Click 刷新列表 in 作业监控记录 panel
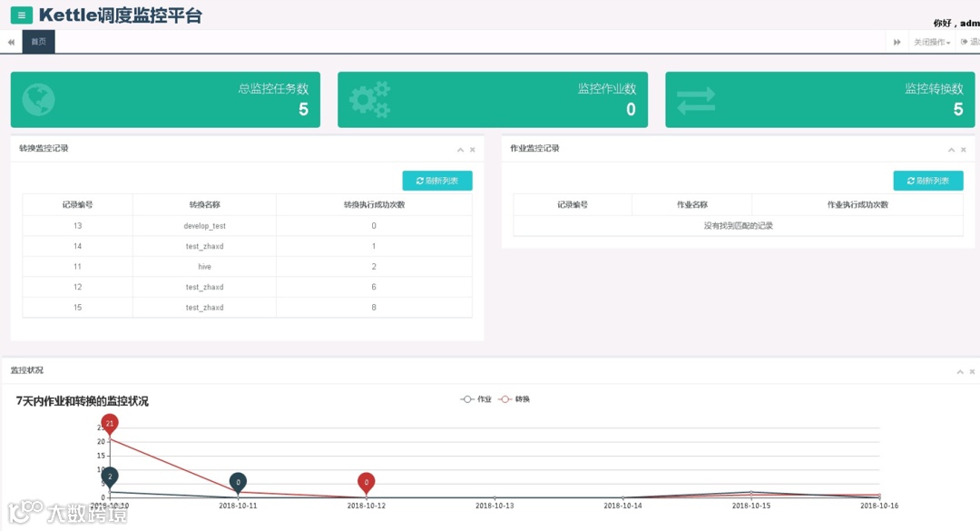Image resolution: width=980 pixels, height=531 pixels. pyautogui.click(x=928, y=181)
